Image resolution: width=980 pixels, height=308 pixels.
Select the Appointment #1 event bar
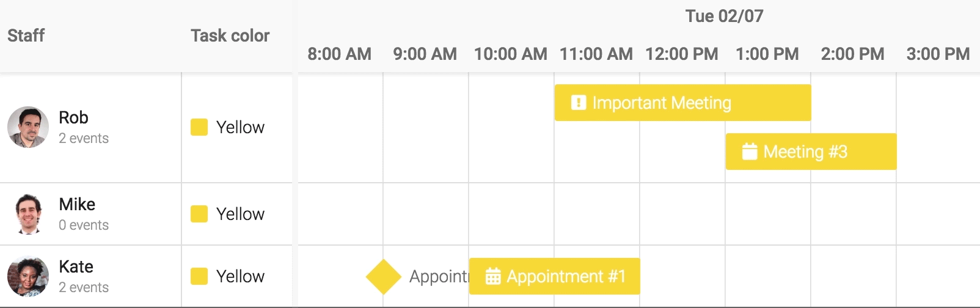(x=565, y=276)
